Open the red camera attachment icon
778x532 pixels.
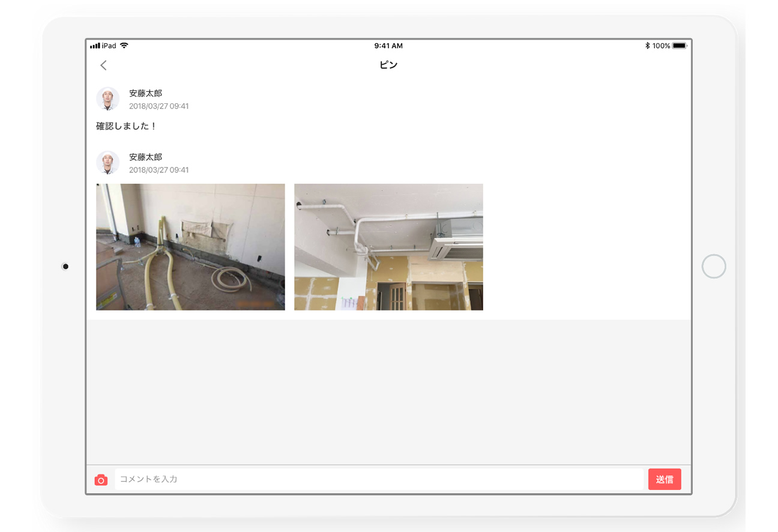(x=101, y=480)
